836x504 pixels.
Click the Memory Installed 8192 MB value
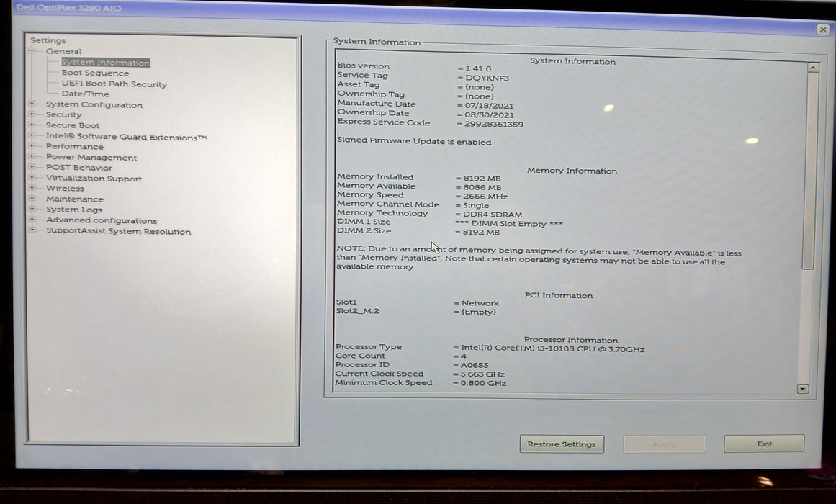point(482,179)
